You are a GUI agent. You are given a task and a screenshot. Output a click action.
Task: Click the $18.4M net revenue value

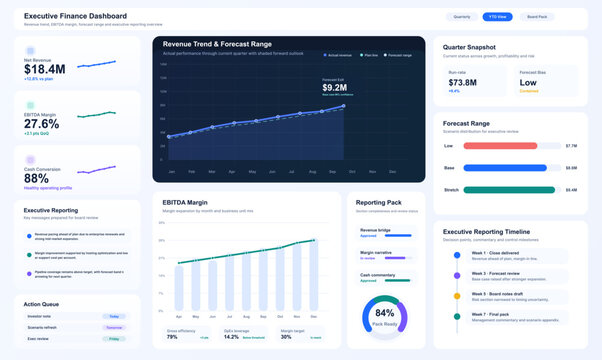pyautogui.click(x=45, y=69)
